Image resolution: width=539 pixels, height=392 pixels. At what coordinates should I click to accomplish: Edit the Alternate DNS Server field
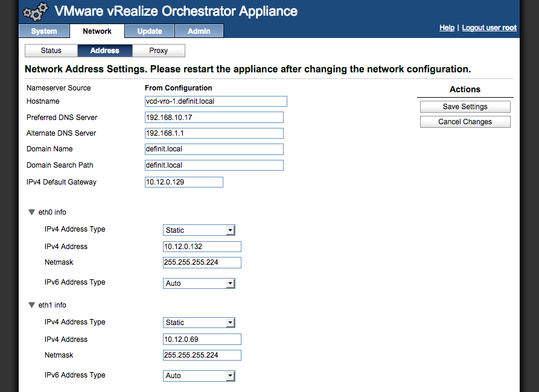(214, 133)
